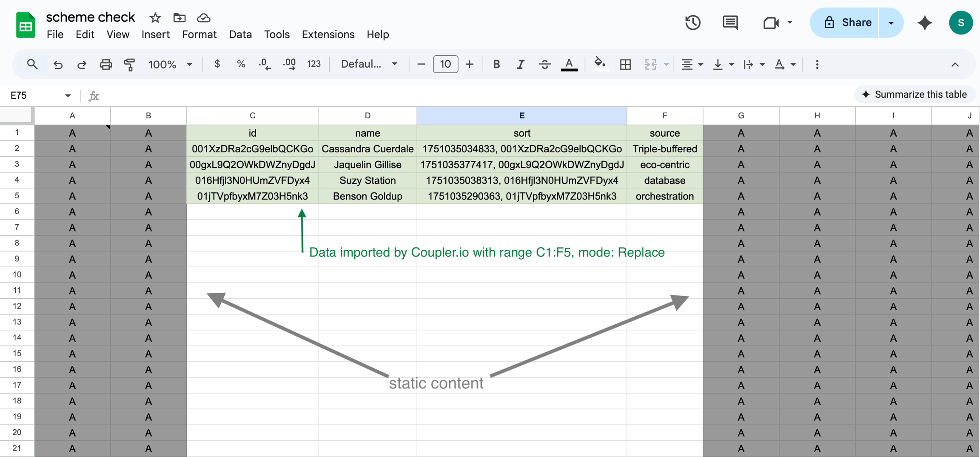Open Share options dropdown arrow

click(x=891, y=23)
